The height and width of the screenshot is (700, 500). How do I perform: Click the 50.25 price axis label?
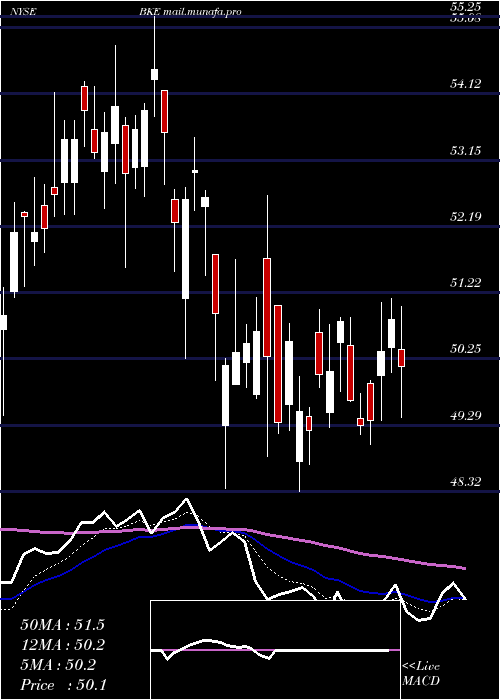(x=466, y=348)
